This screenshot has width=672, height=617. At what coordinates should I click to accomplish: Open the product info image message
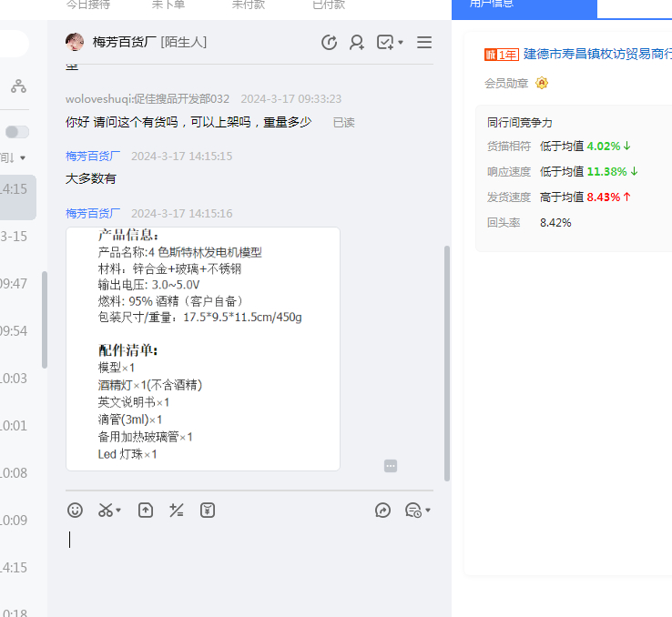tap(203, 349)
